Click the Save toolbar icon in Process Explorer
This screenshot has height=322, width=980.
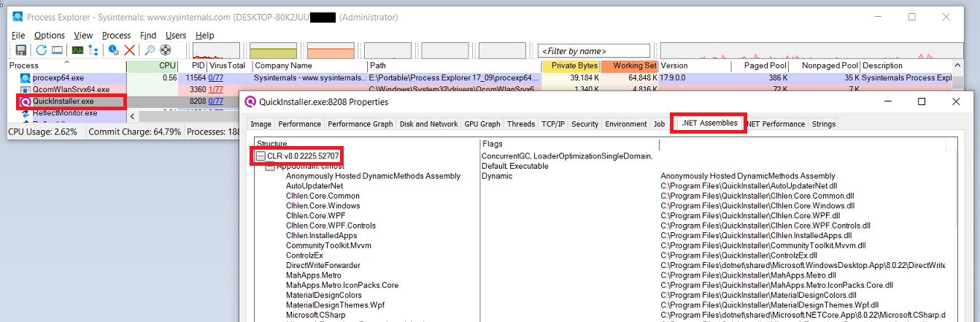pos(21,50)
